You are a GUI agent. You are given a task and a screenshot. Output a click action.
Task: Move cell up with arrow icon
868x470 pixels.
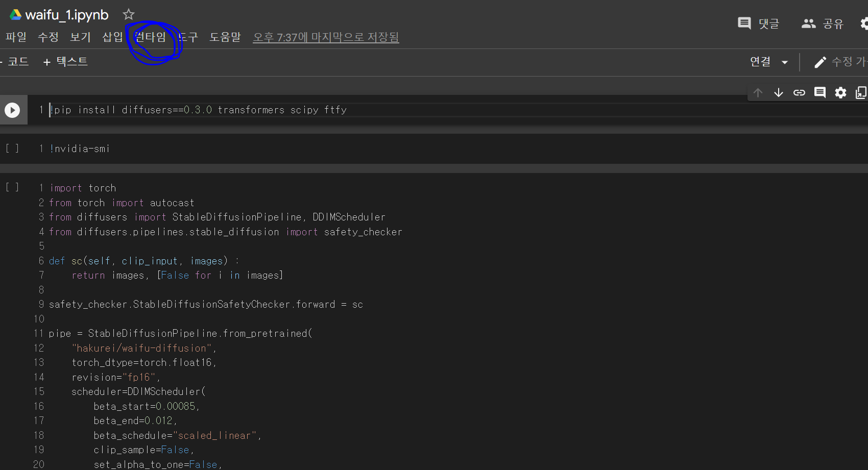click(x=758, y=92)
